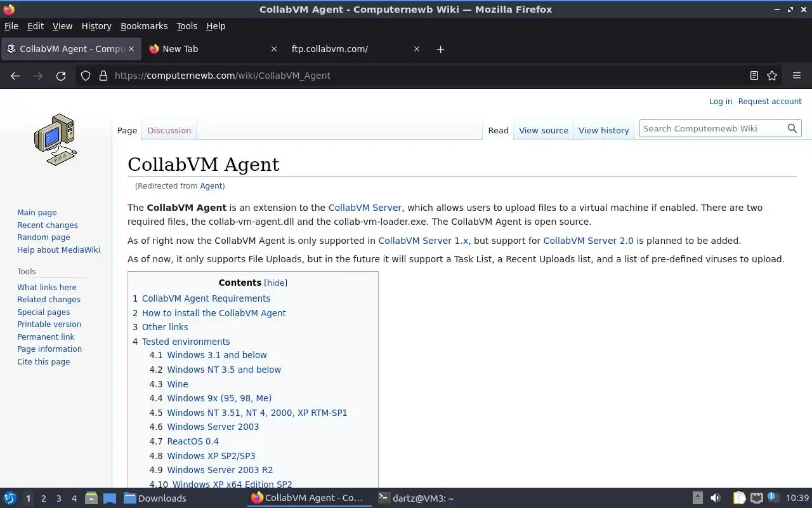Bookmark this page with the star
The image size is (812, 508).
tap(772, 76)
